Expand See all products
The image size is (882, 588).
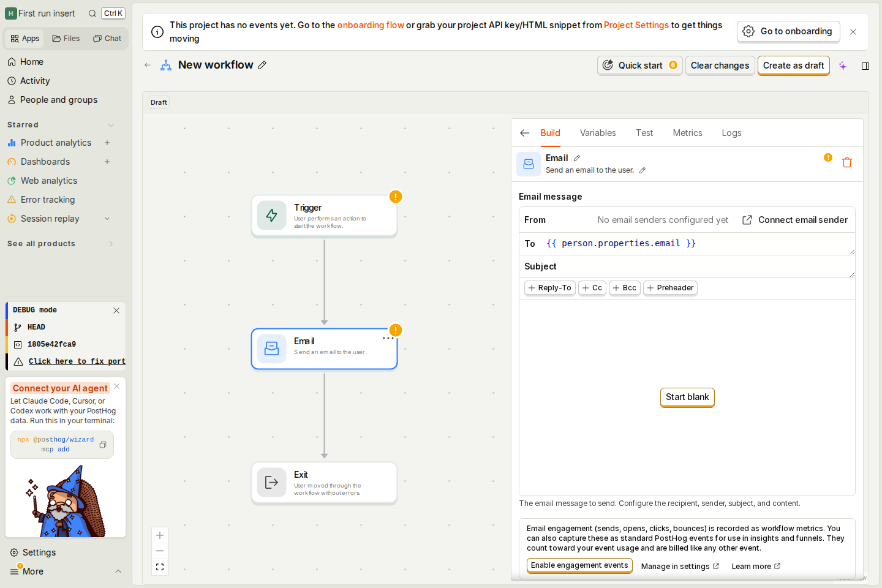tap(111, 244)
